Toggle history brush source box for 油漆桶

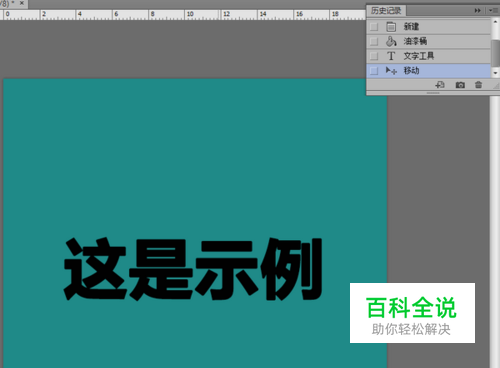pyautogui.click(x=374, y=41)
